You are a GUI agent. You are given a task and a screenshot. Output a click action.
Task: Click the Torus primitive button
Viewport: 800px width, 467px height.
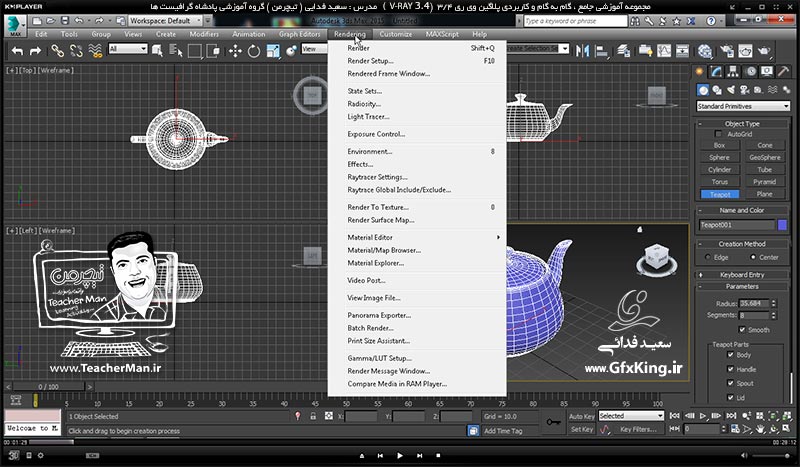[x=719, y=182]
